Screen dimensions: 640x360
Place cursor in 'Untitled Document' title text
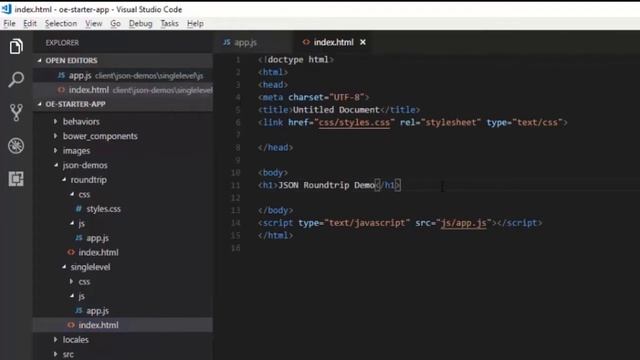pyautogui.click(x=336, y=110)
